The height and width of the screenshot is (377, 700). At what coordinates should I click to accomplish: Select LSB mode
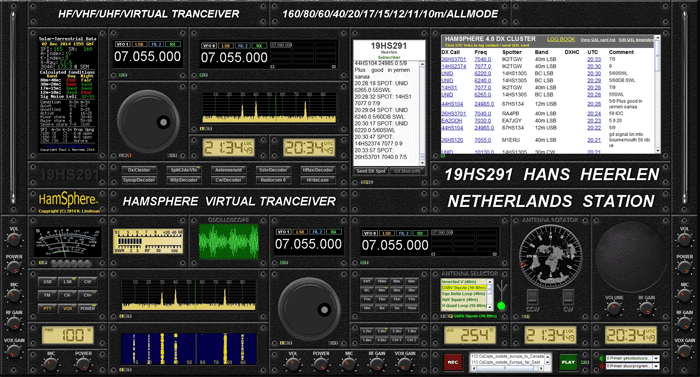[x=68, y=282]
